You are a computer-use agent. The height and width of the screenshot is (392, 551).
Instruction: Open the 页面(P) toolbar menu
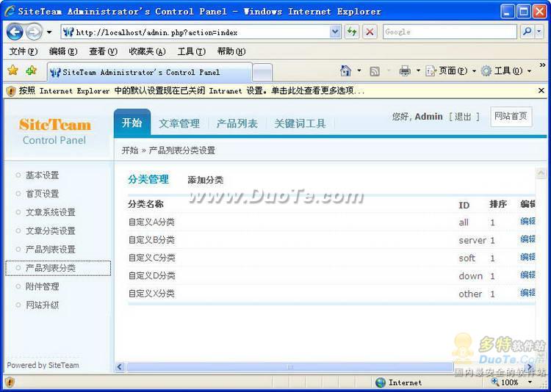point(450,71)
